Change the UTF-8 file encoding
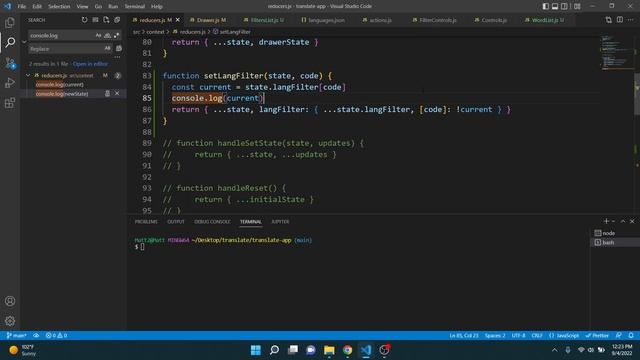This screenshot has height=360, width=640. 518,336
